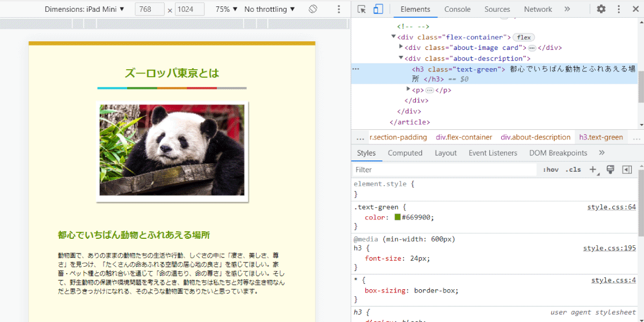Open the actions menu dots beside the h3 row

pyautogui.click(x=355, y=69)
